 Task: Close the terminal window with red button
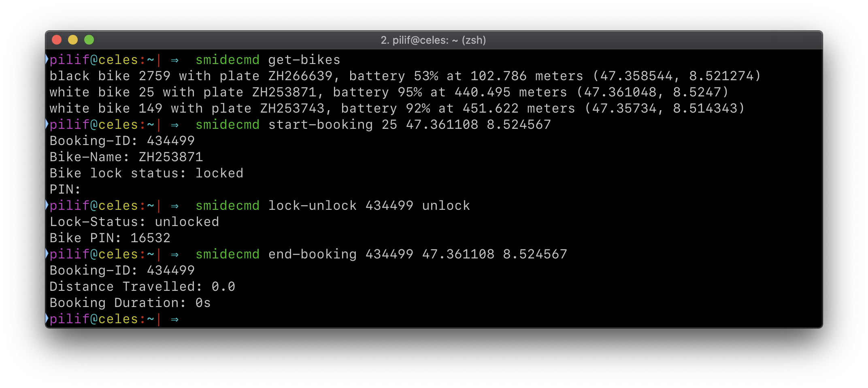tap(57, 40)
